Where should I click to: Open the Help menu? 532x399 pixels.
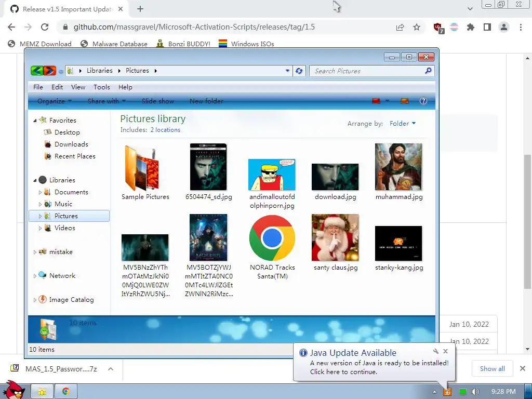click(125, 87)
